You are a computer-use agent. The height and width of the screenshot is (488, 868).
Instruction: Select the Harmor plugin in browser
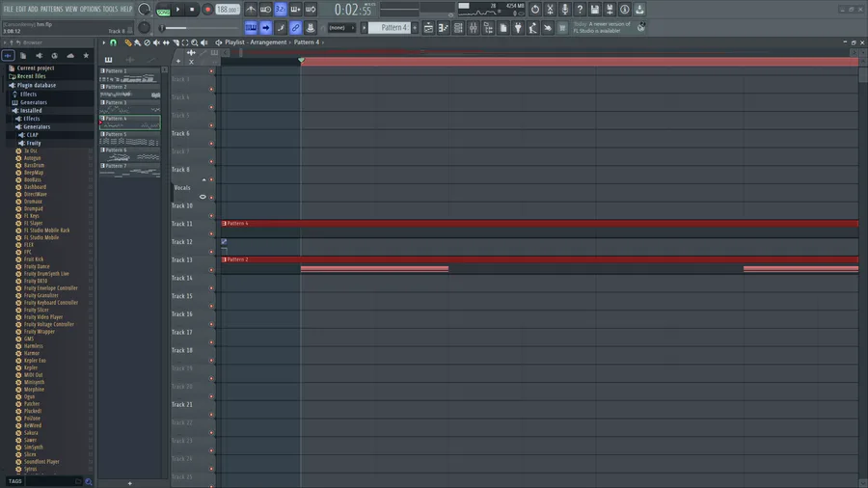click(x=32, y=354)
